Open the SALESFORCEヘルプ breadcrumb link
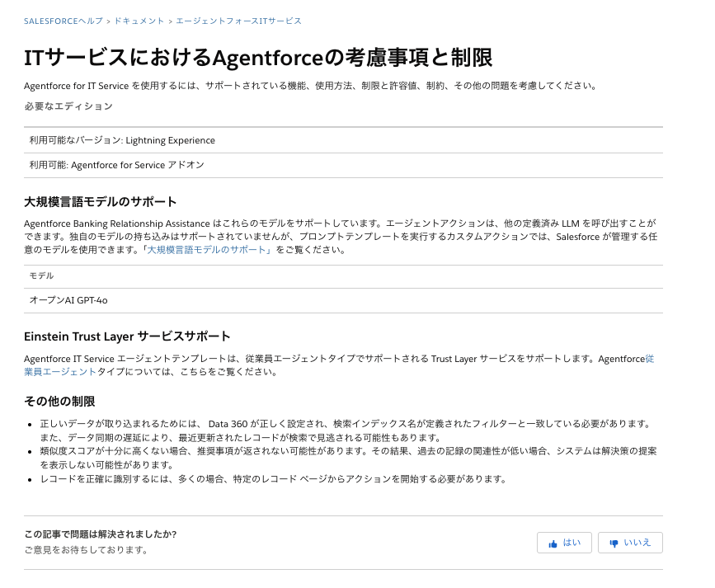The image size is (715, 588). (64, 21)
